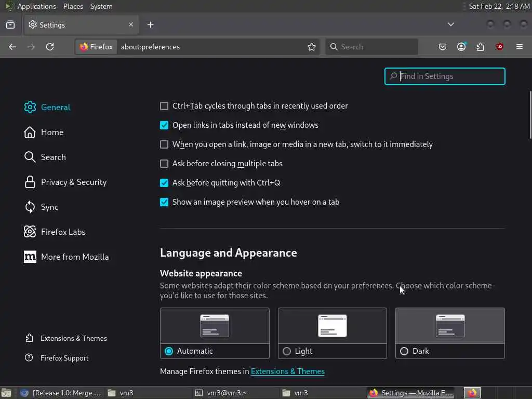
Task: Uncheck Show an image preview on tab hover
Action: tap(164, 202)
